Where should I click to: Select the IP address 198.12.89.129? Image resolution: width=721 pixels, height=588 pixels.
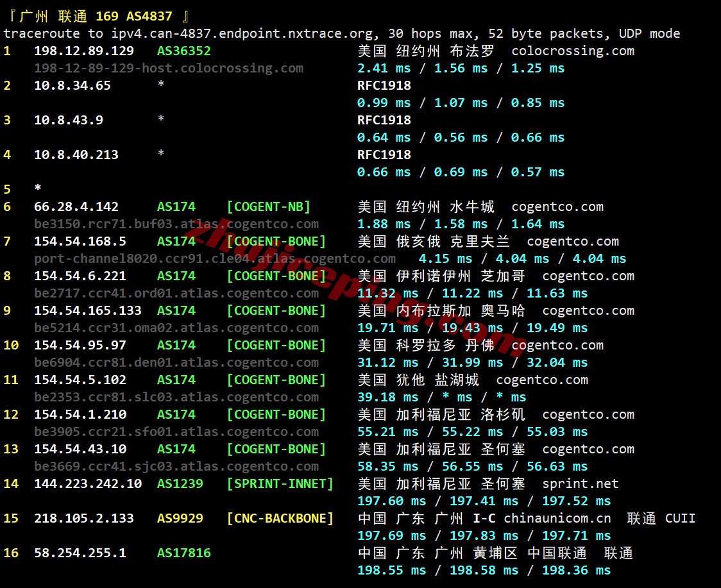[x=84, y=51]
